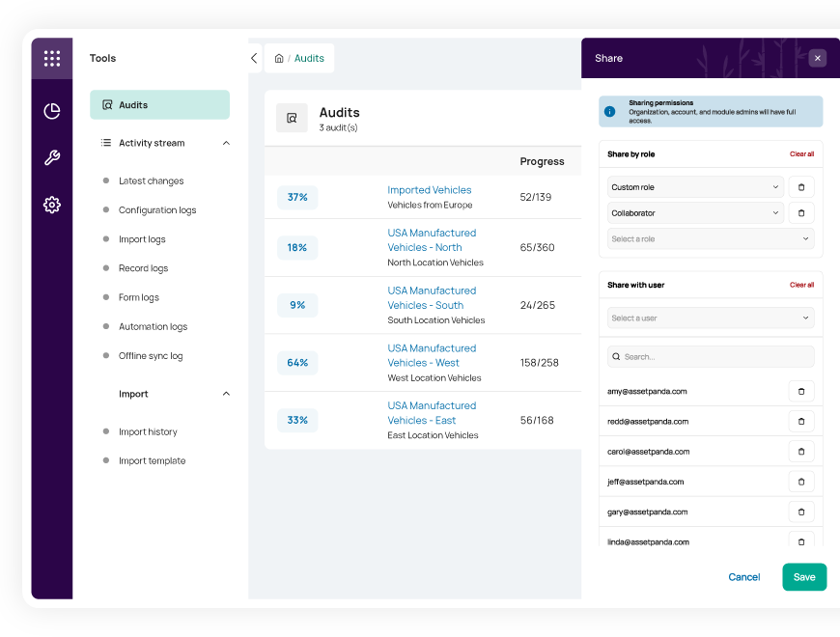Screen dimensions: 840x637
Task: Open the Select a user dropdown
Action: [711, 318]
